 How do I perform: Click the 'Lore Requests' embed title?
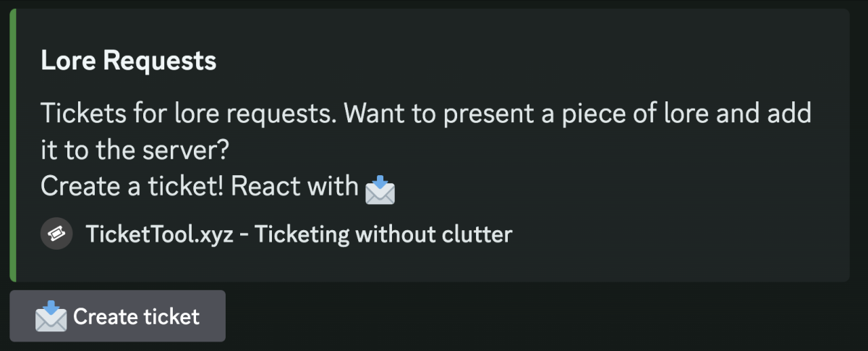[129, 61]
